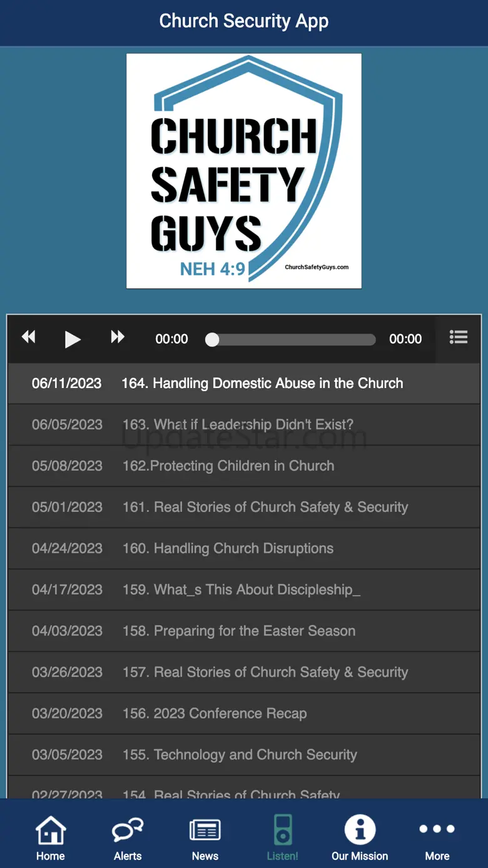Click the 05/01/2023 episode date
This screenshot has height=868, width=488.
[x=67, y=507]
